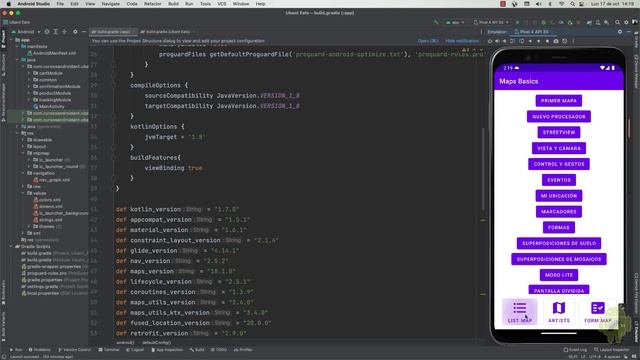640x360 pixels.
Task: Click the Project panel options gear icon
Action: click(75, 31)
